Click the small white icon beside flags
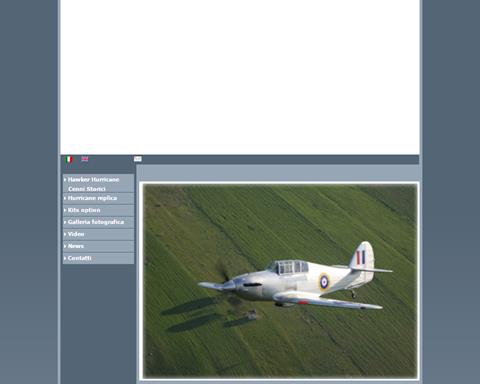 tap(138, 159)
